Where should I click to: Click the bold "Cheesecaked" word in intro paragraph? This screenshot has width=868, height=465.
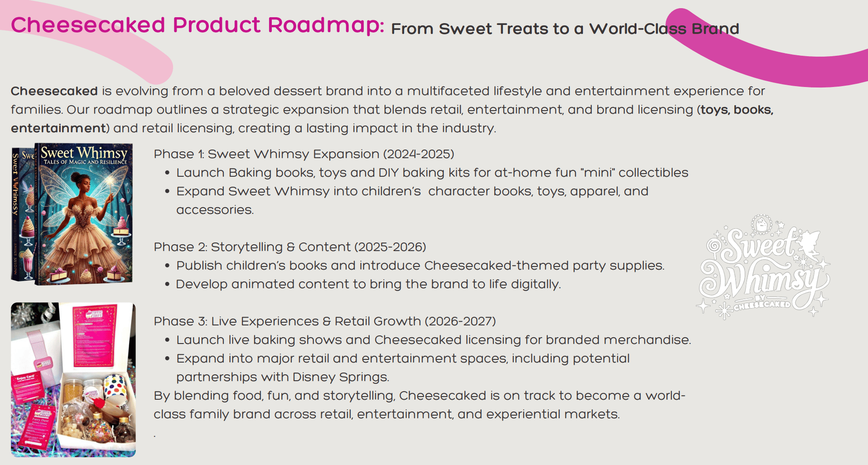point(54,91)
